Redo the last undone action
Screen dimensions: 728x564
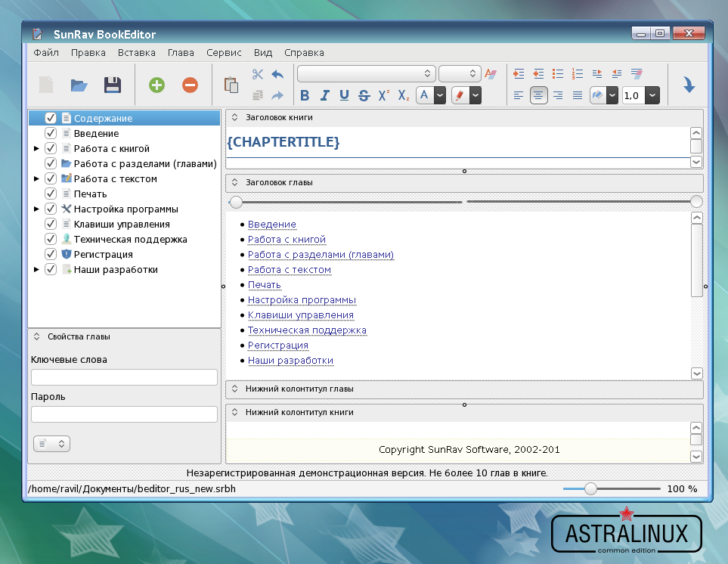tap(277, 95)
